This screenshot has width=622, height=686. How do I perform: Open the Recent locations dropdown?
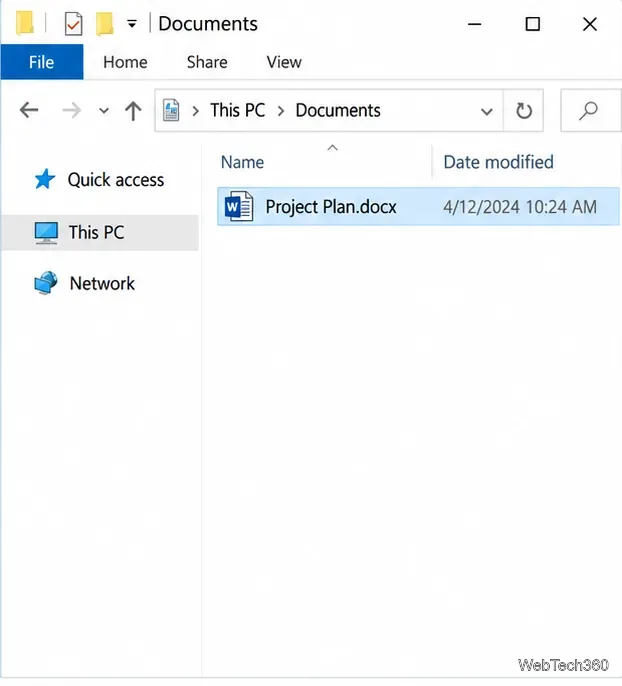click(x=104, y=111)
